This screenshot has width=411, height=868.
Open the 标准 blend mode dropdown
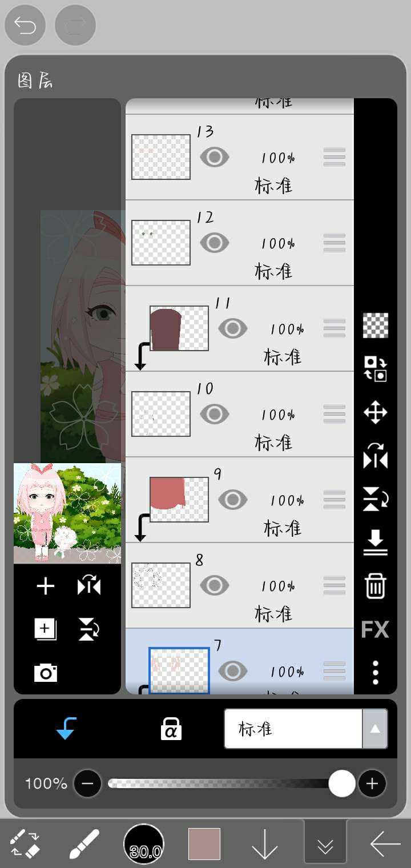tap(306, 729)
